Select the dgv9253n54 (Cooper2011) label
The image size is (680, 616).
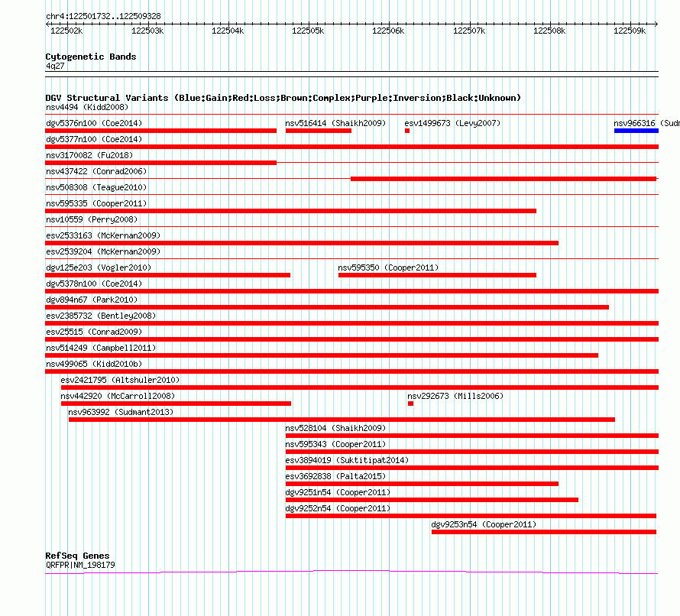pos(484,524)
